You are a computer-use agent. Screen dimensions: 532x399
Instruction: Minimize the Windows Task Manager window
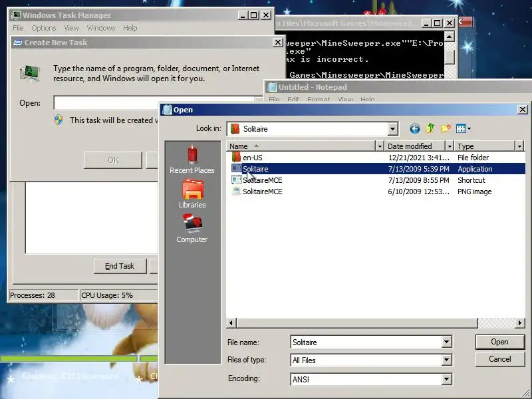(x=242, y=15)
